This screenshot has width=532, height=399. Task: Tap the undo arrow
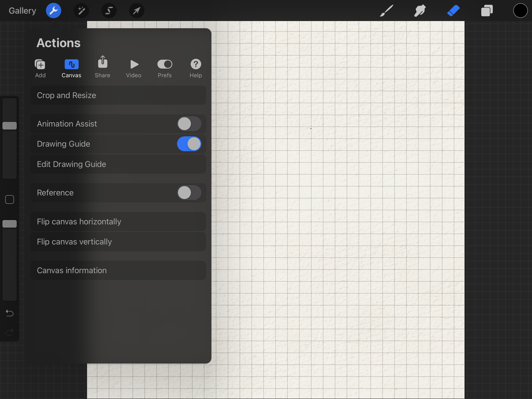coord(10,313)
